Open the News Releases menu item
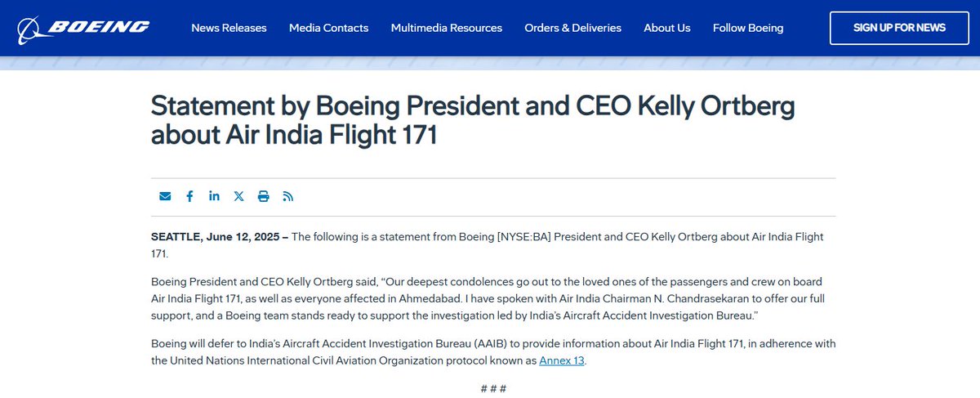This screenshot has height=398, width=980. coord(229,28)
